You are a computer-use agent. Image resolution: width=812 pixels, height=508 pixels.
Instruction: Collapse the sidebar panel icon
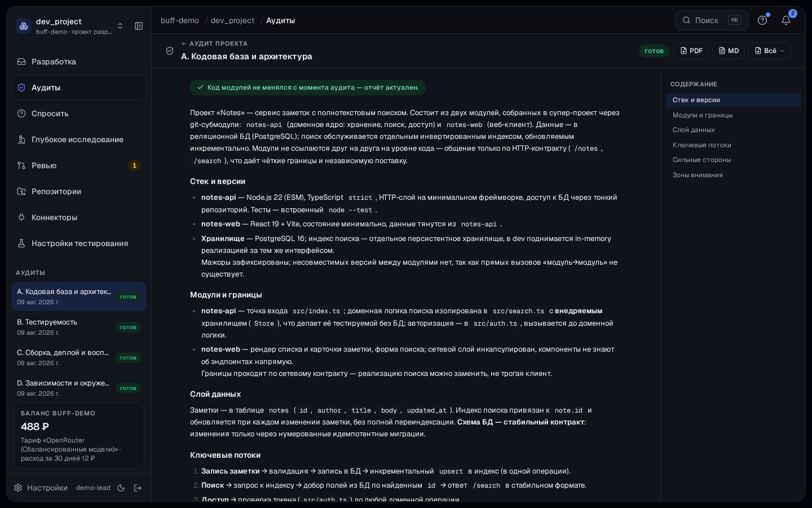click(x=139, y=26)
